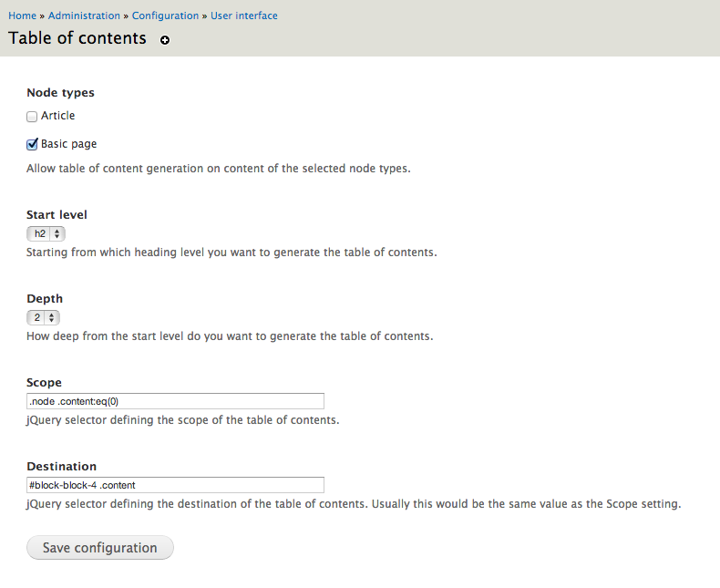Click the Start level dropdown arrows
The image size is (720, 588).
(57, 233)
